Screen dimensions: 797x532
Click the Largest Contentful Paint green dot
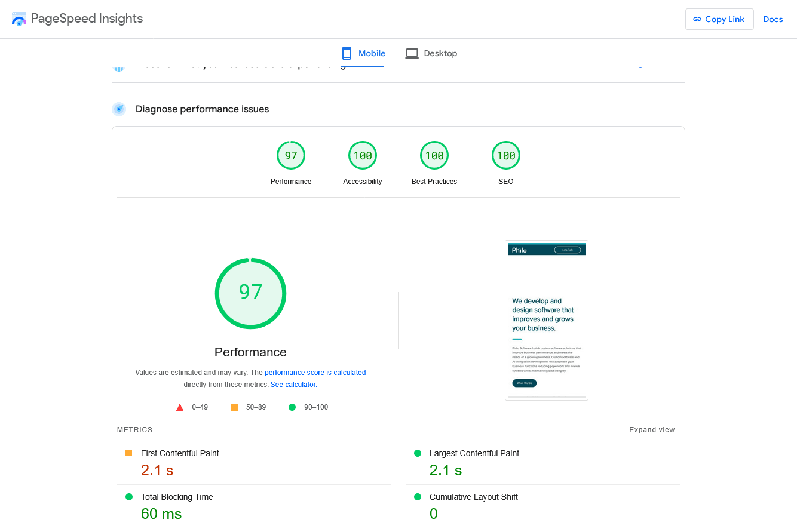(x=418, y=453)
